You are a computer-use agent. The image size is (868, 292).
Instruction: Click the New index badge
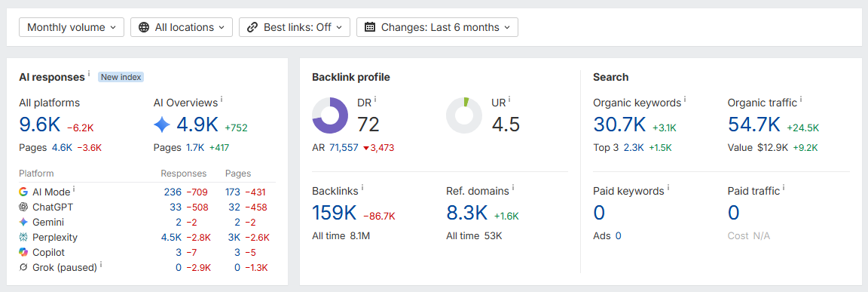point(121,77)
